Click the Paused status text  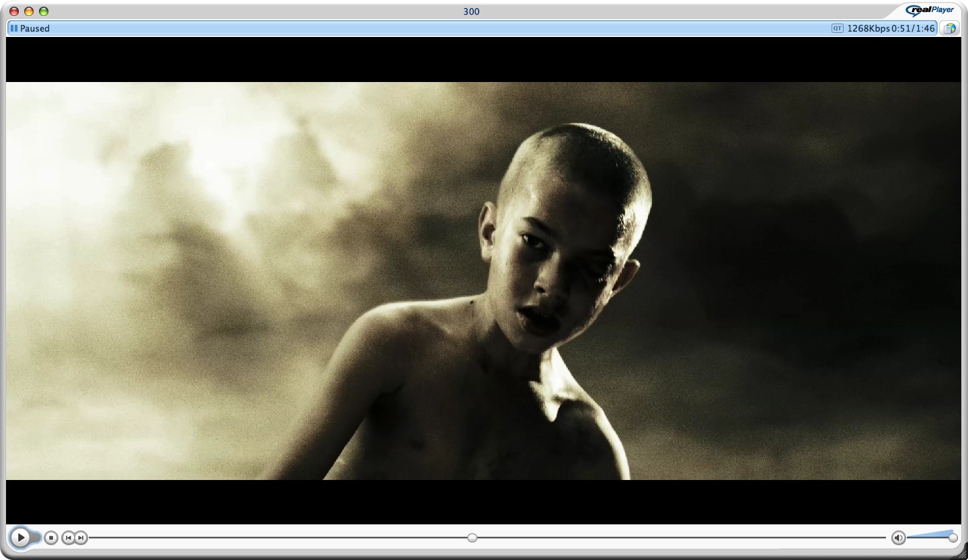(35, 28)
